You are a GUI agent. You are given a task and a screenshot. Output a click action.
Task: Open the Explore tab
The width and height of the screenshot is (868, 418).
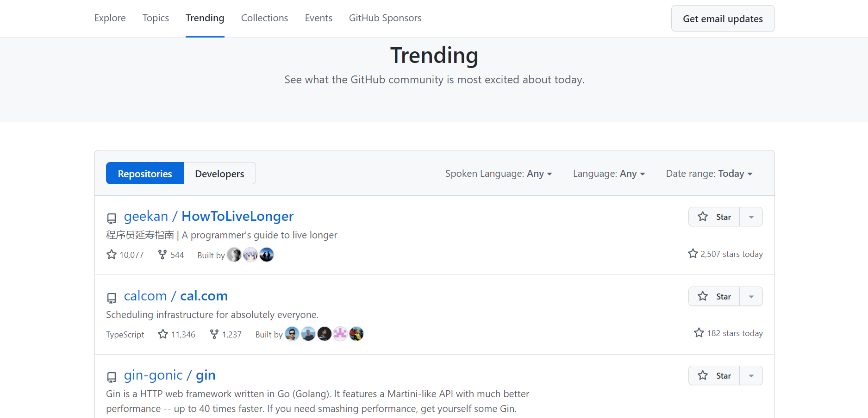[110, 18]
